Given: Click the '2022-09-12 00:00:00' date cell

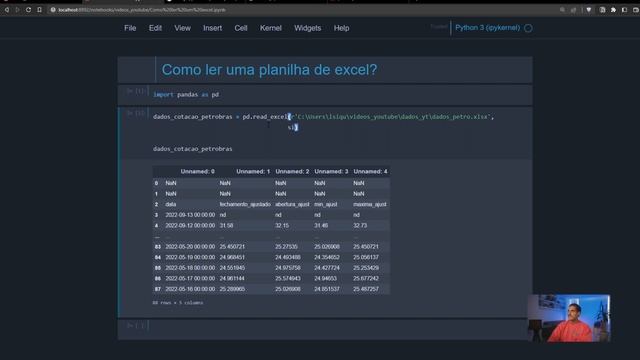Looking at the screenshot, I should pos(190,225).
